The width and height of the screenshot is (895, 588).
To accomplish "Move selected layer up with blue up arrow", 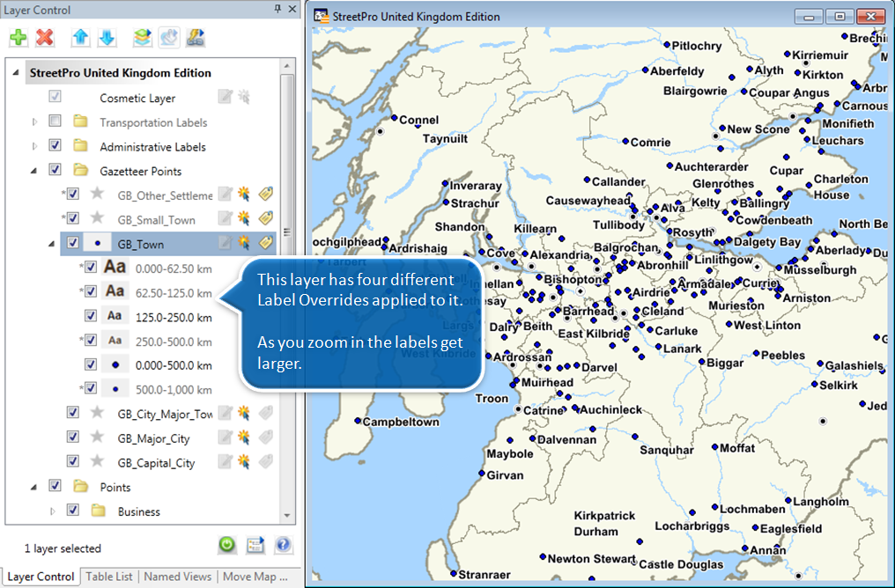I will pyautogui.click(x=80, y=38).
